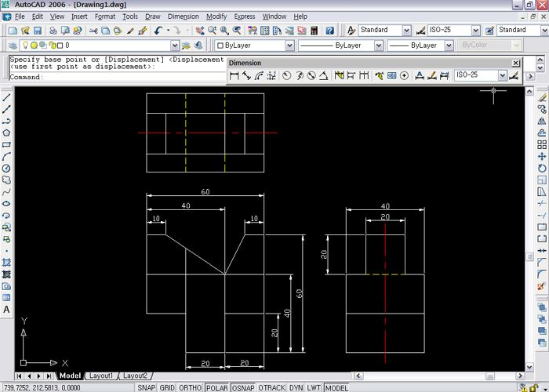Click the Linear Dimension icon
549x392 pixels.
click(x=234, y=75)
